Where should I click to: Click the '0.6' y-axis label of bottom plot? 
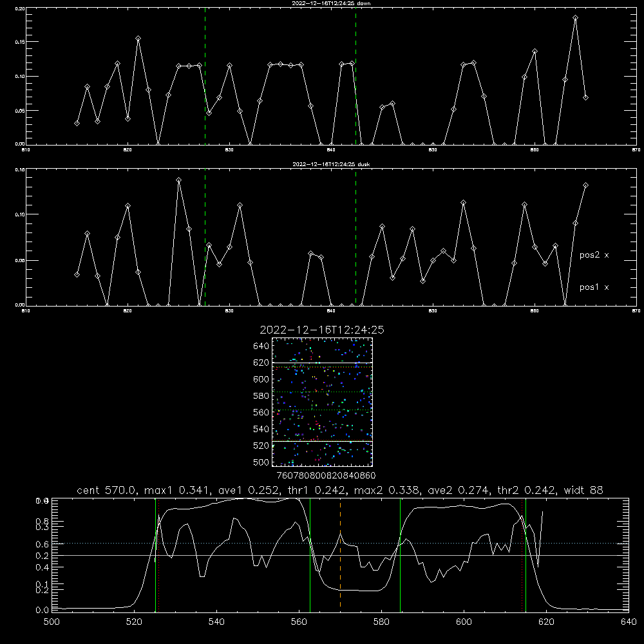pyautogui.click(x=43, y=545)
